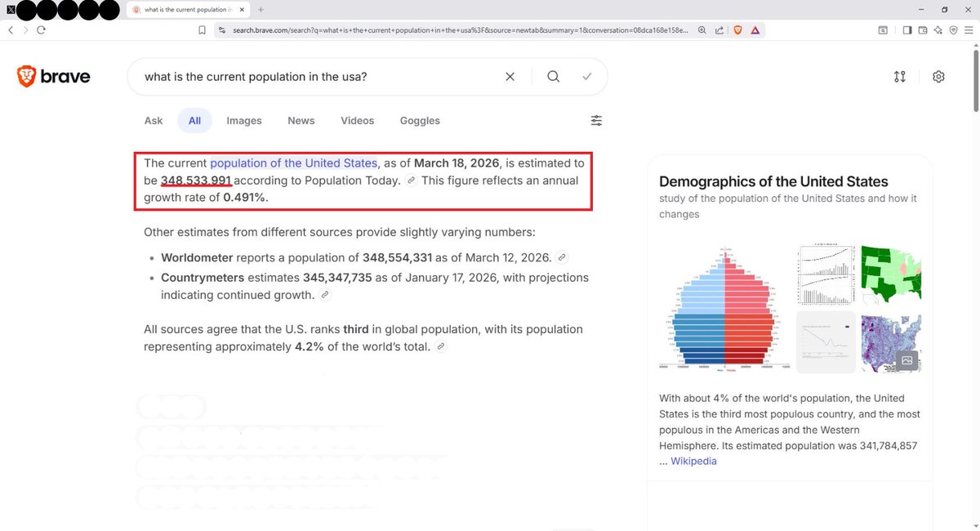Image resolution: width=980 pixels, height=531 pixels.
Task: Open search settings gear icon
Action: point(938,77)
